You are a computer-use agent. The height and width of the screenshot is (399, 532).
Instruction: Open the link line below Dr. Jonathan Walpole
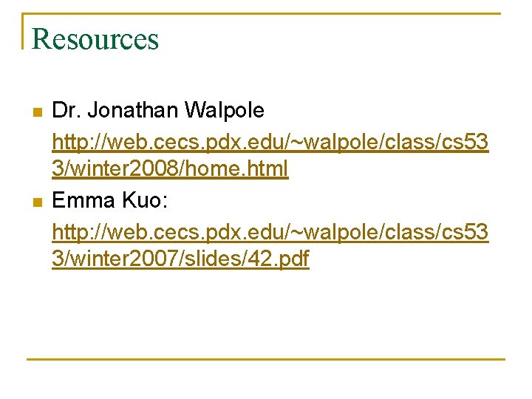coord(270,140)
